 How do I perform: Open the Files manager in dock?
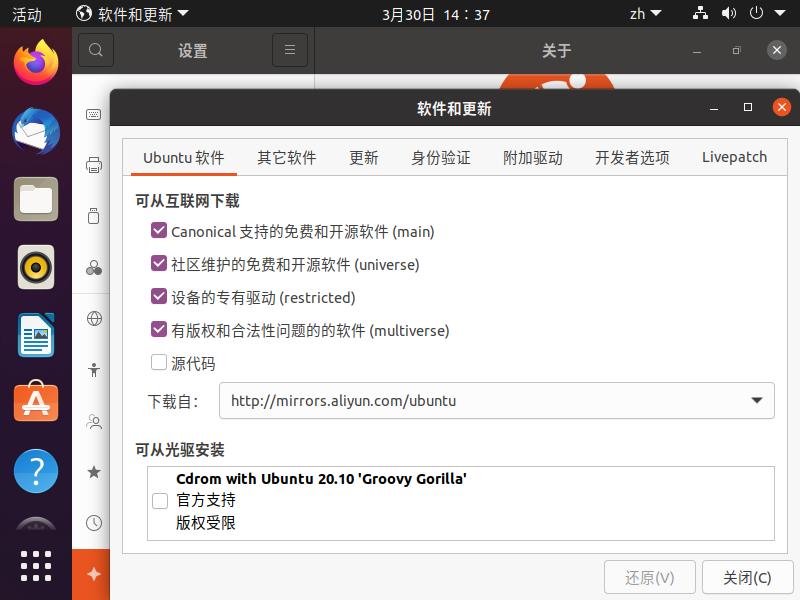[x=36, y=199]
